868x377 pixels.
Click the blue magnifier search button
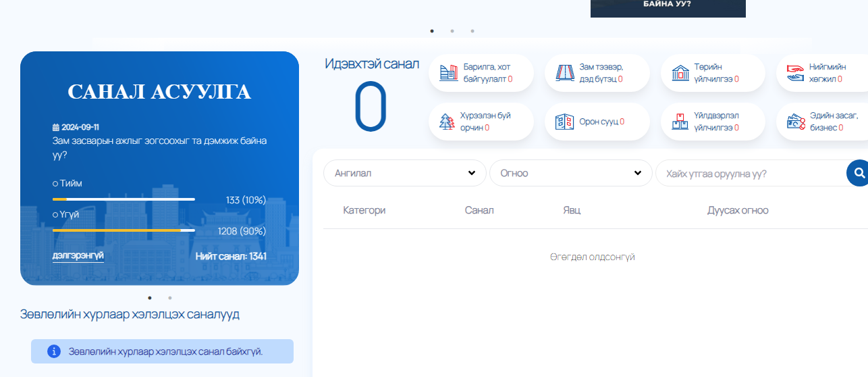pos(858,173)
